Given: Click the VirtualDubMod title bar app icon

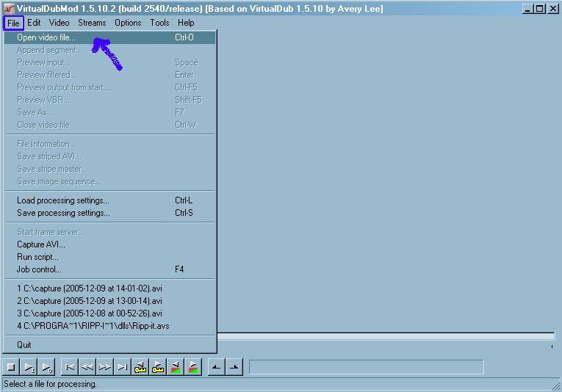Looking at the screenshot, I should tap(9, 9).
